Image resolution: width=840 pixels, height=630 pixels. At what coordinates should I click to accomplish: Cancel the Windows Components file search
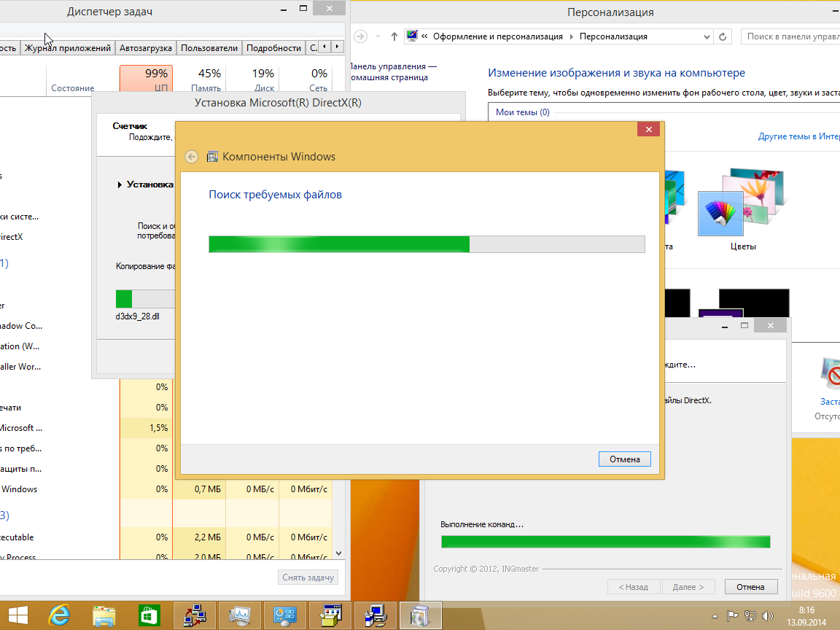click(625, 459)
